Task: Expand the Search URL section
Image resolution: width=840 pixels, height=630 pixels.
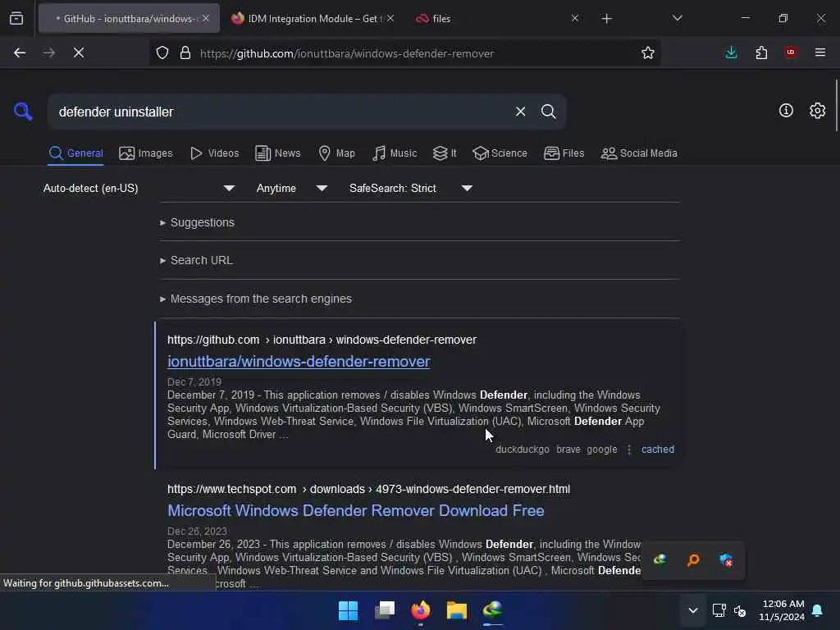Action: [196, 260]
